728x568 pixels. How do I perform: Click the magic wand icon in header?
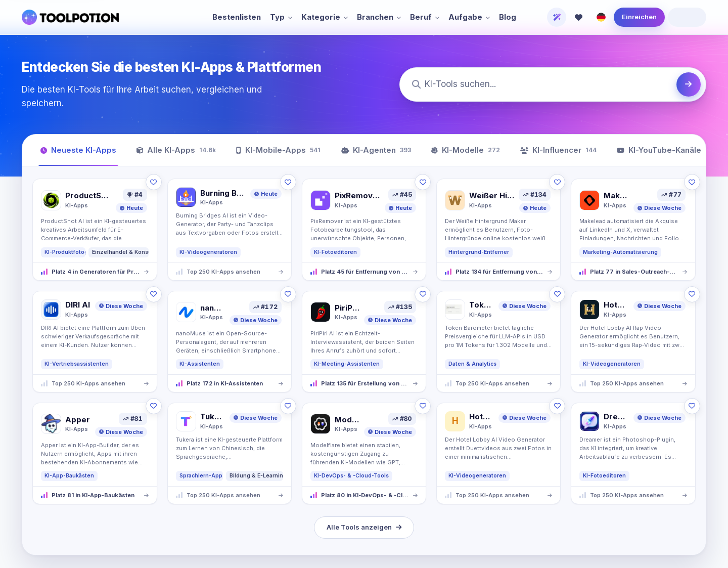(557, 17)
